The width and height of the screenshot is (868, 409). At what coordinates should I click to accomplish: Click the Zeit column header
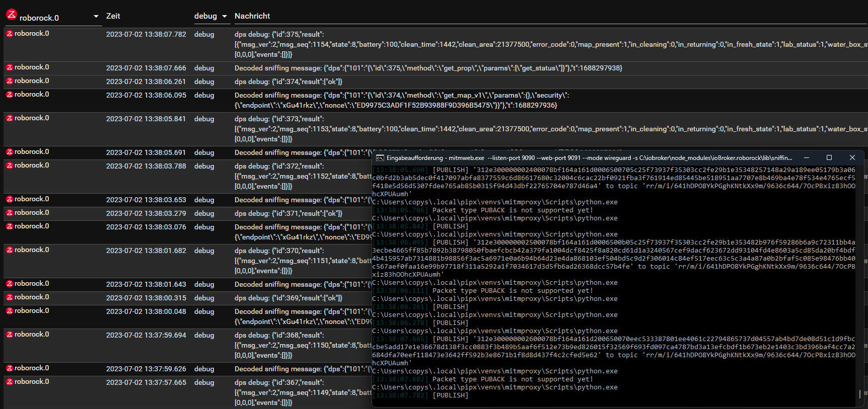[113, 16]
